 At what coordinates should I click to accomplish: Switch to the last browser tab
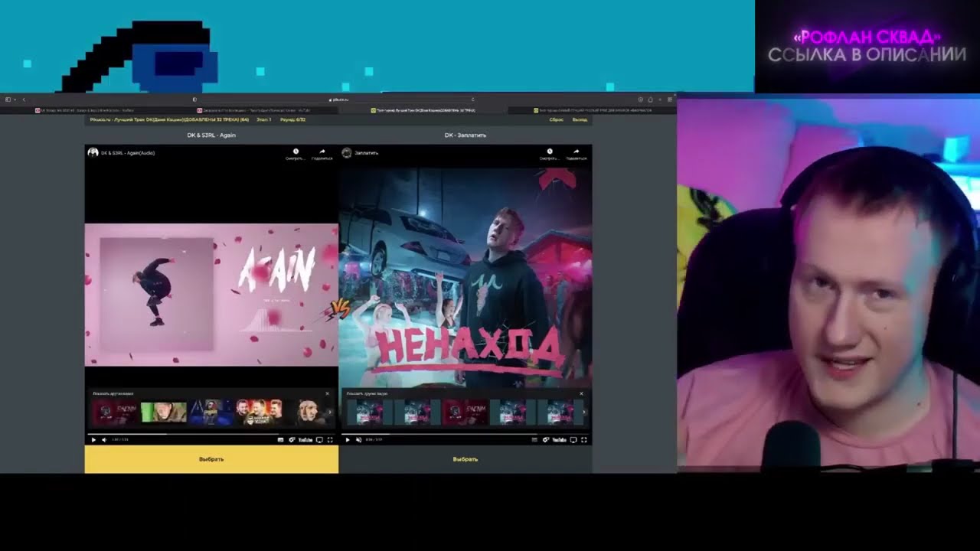point(592,110)
